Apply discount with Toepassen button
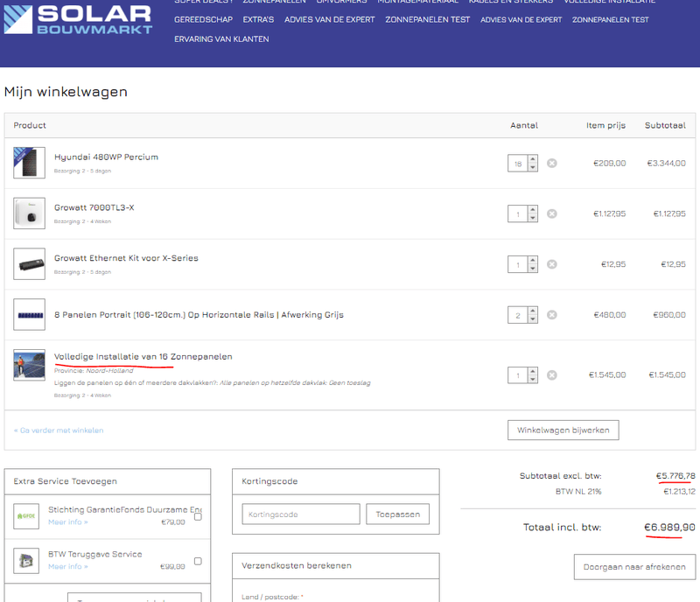This screenshot has width=700, height=602. 398,514
